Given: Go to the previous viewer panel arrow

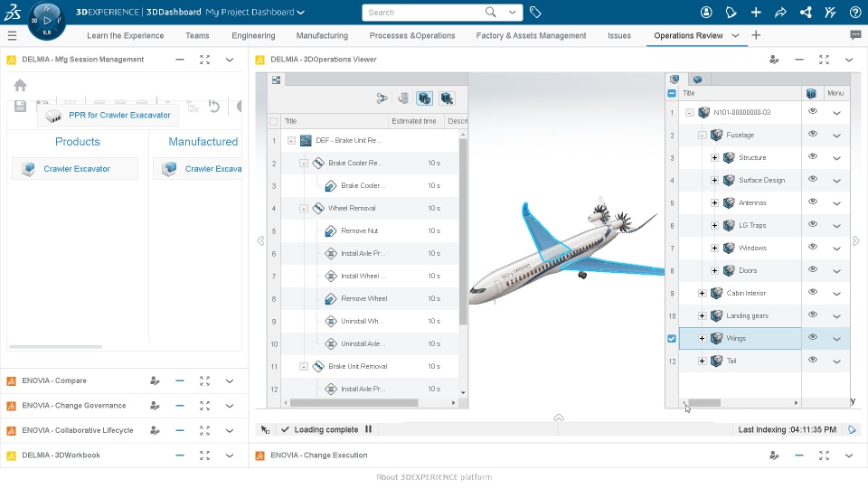Looking at the screenshot, I should click(x=260, y=240).
